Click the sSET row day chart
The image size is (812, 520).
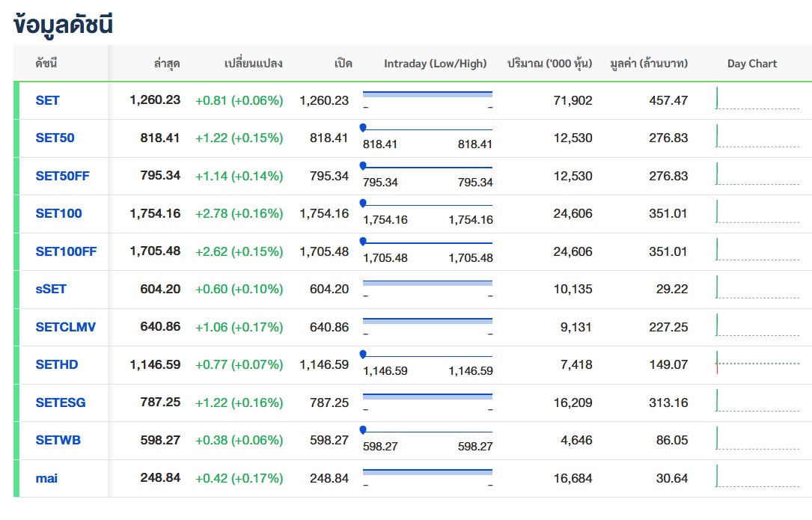coord(757,287)
